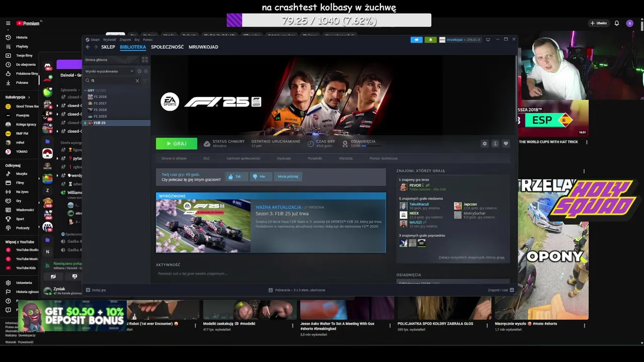Collapse the GRY category in library
This screenshot has width=644, height=362.
pos(86,90)
